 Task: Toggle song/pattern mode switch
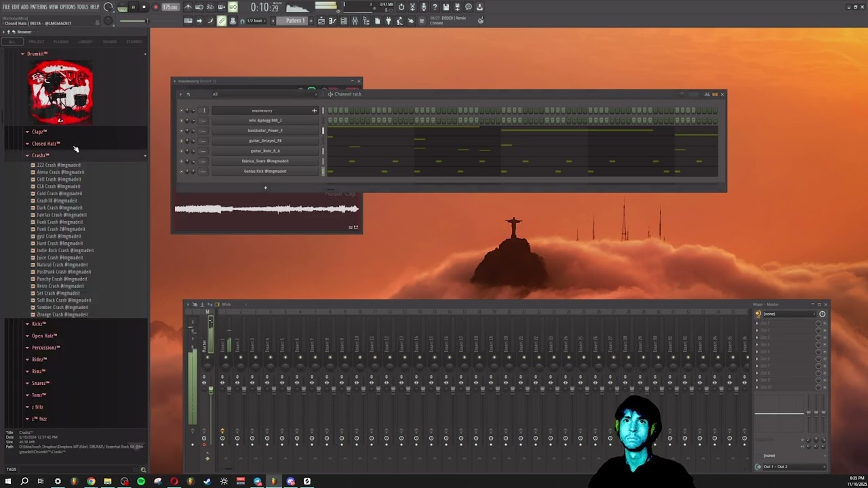point(122,7)
